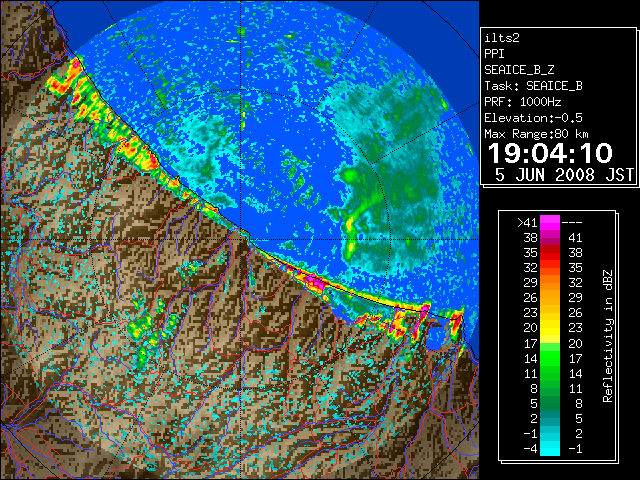Click the magenta >41 legend color

coord(549,222)
